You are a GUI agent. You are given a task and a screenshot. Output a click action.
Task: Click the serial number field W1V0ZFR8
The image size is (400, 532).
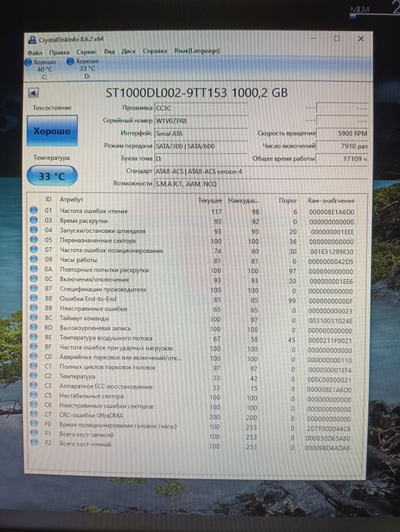201,121
